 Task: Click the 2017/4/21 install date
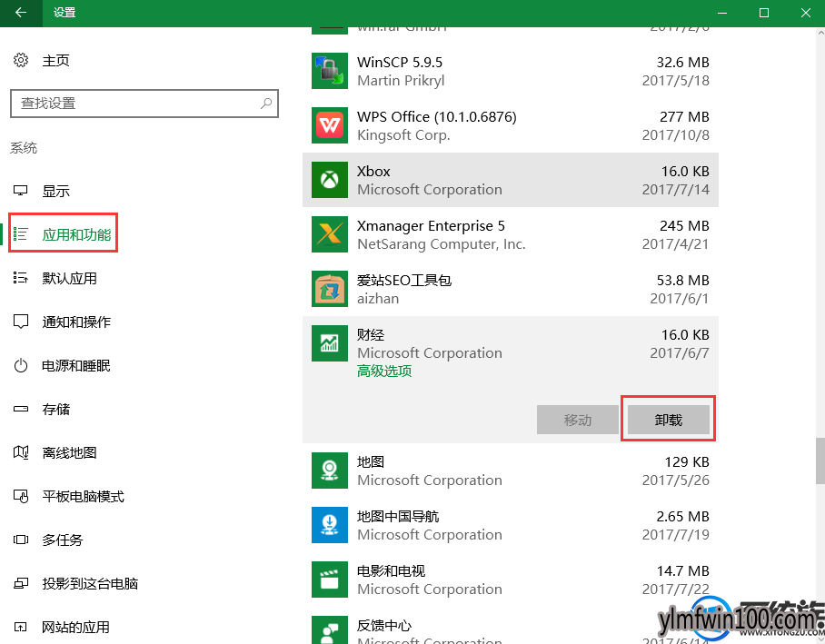pyautogui.click(x=676, y=244)
